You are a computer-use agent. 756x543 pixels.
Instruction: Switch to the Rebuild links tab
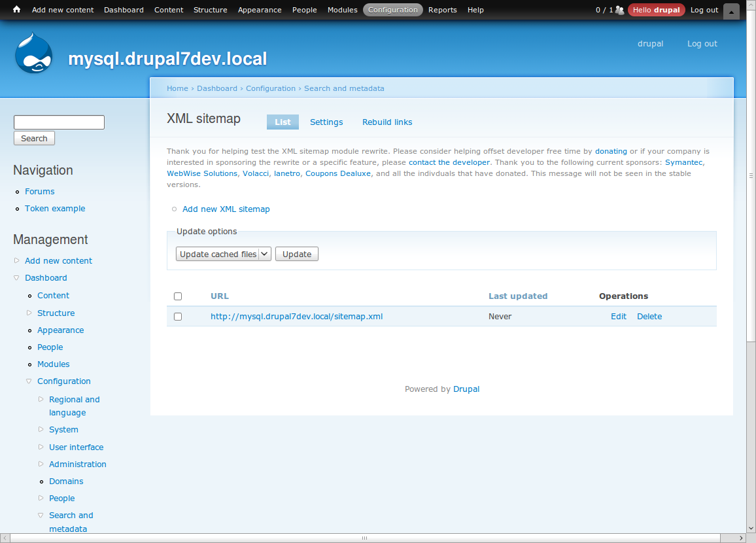(x=387, y=122)
